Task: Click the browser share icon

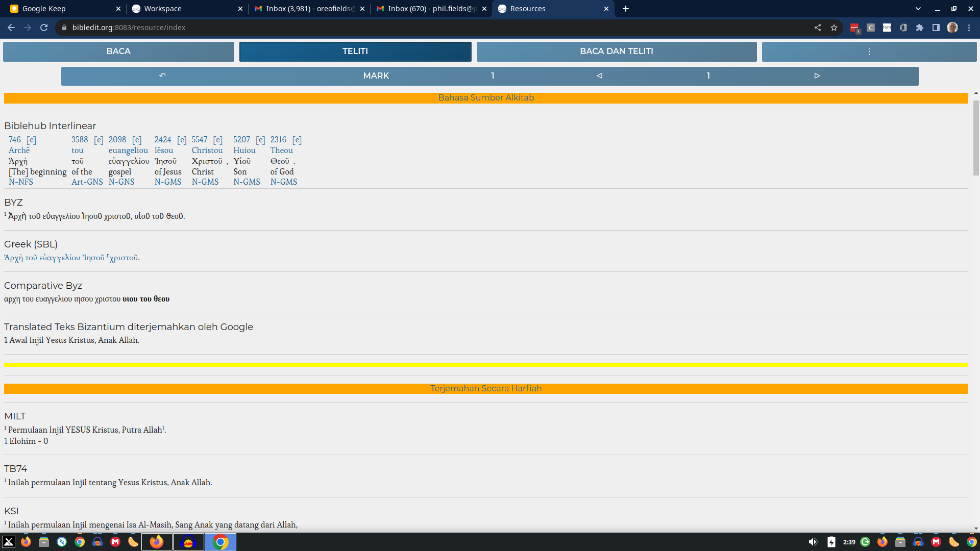Action: pos(818,28)
